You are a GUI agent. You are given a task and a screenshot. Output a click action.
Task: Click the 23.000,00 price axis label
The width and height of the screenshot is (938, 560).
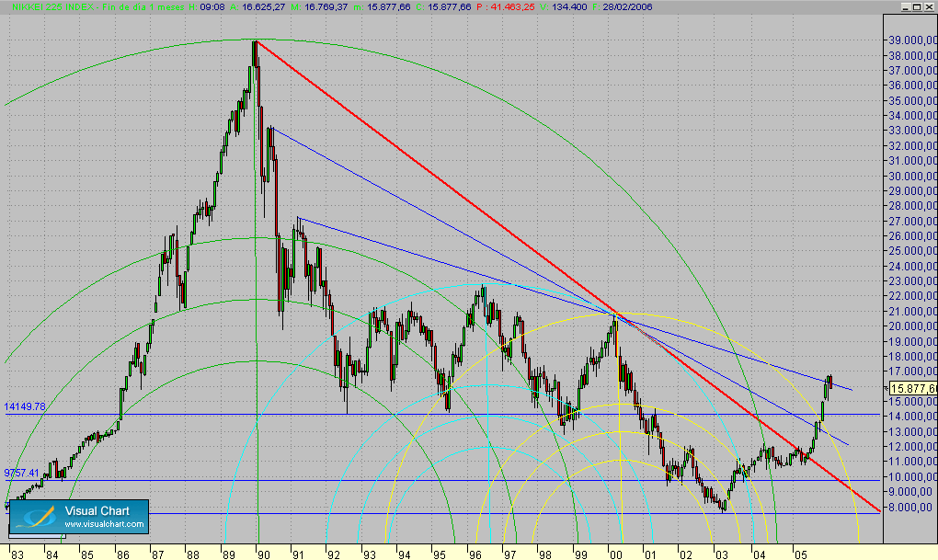[x=913, y=281]
